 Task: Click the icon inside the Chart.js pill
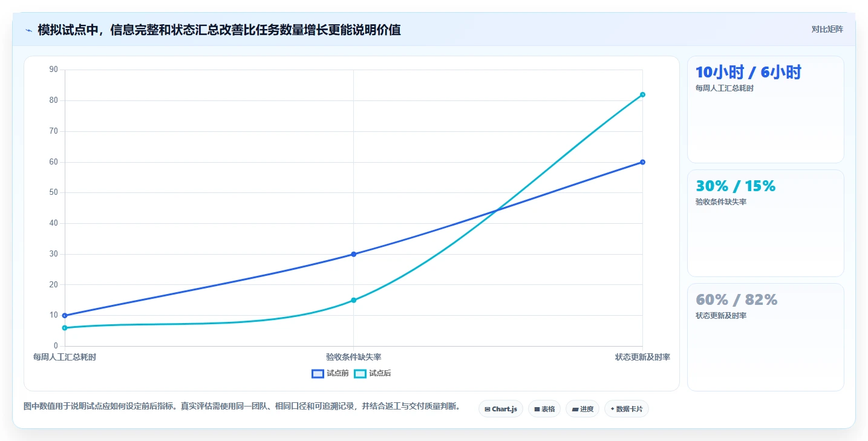point(488,410)
